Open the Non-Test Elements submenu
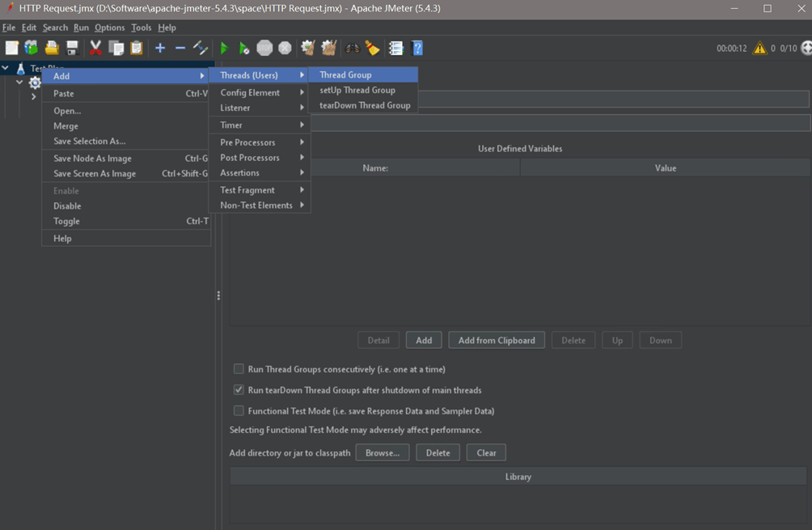This screenshot has height=530, width=812. click(260, 206)
